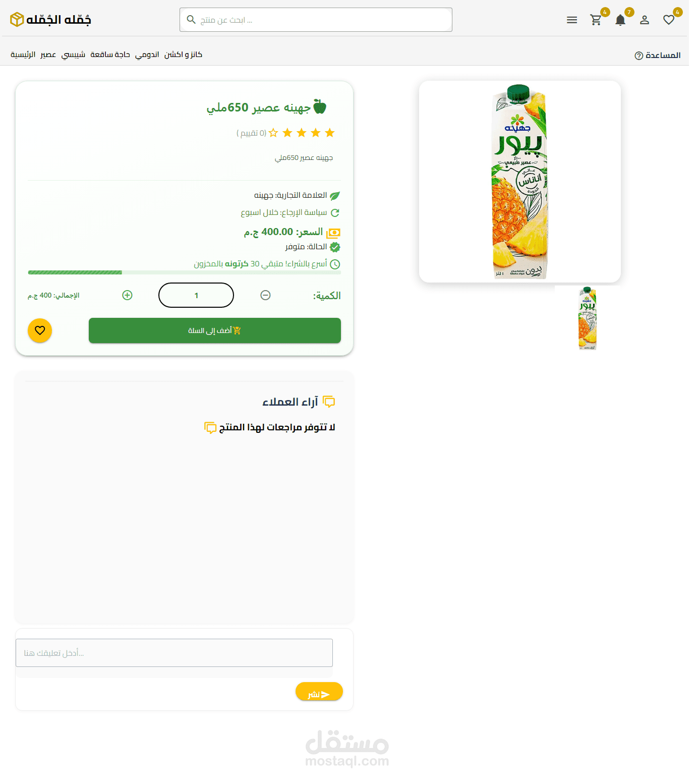695x784 pixels.
Task: Click the yellow favorite heart button
Action: pyautogui.click(x=40, y=330)
